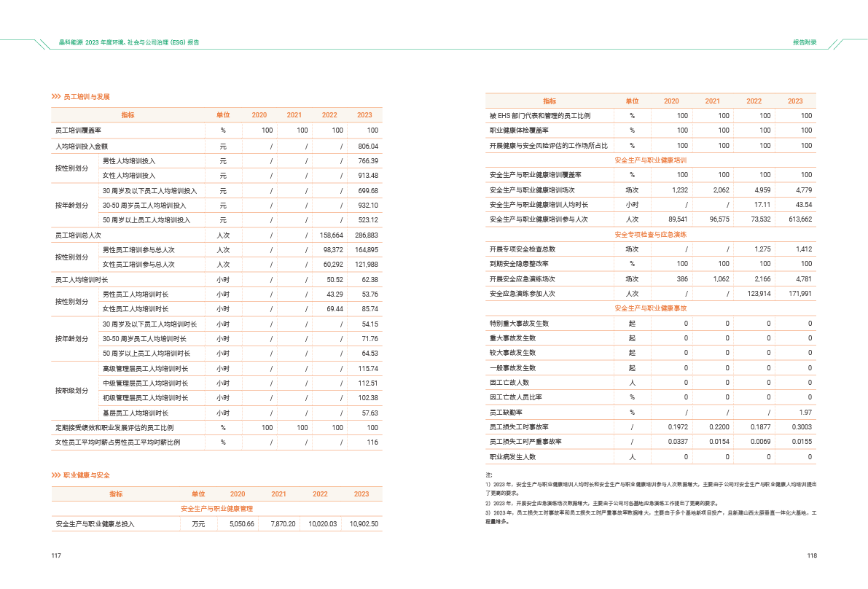Click the 5,050.66 safety investment value
The width and height of the screenshot is (868, 589).
click(241, 524)
